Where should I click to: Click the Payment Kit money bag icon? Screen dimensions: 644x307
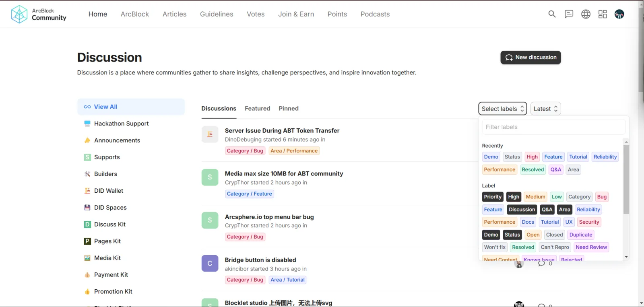[x=87, y=275]
